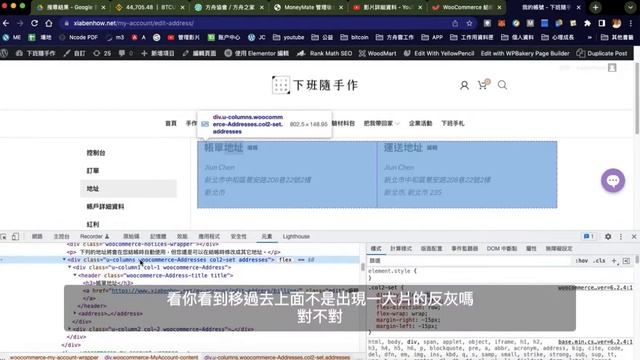The height and width of the screenshot is (360, 640).
Task: Switch to the 網路 DevTools tab
Action: tap(37, 236)
